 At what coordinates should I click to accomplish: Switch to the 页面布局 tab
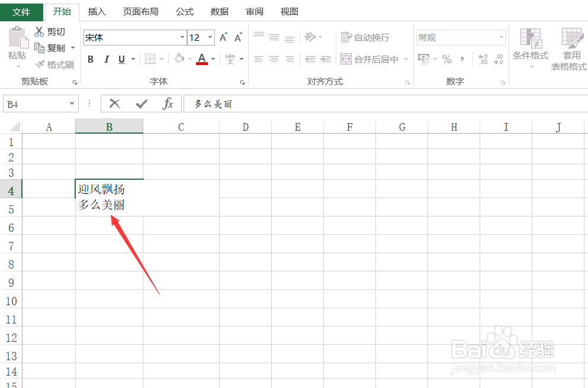141,12
